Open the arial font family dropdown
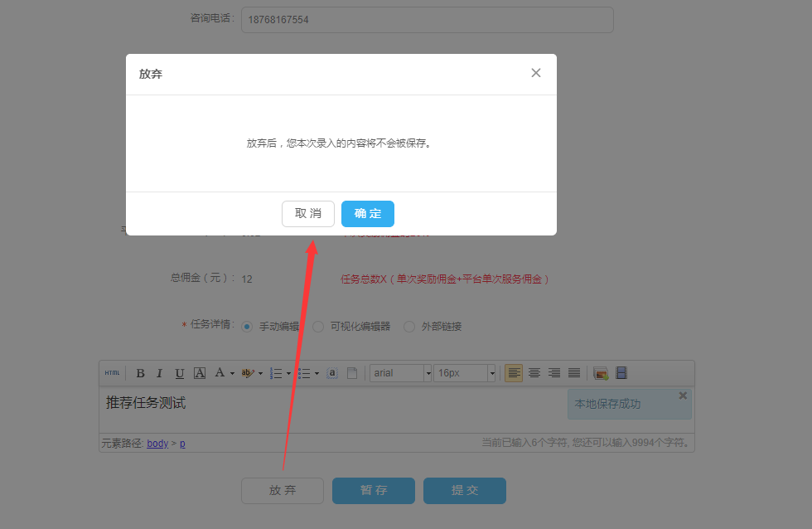The height and width of the screenshot is (529, 812). (x=428, y=373)
